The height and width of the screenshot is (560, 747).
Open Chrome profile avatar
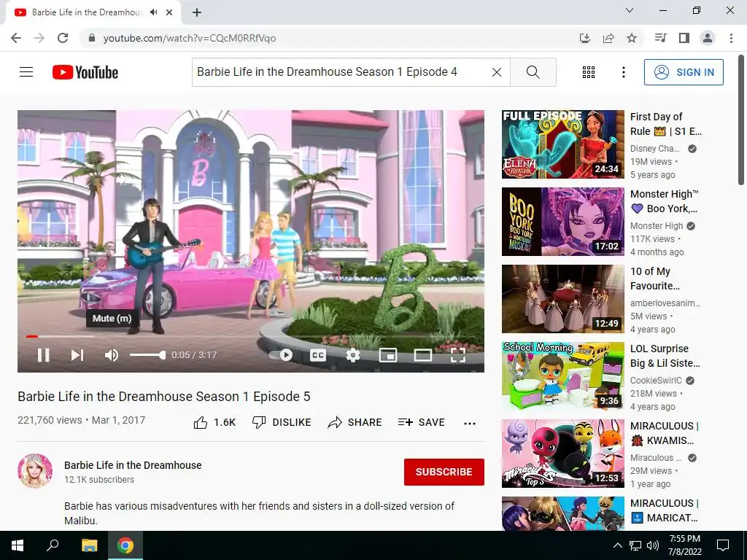(708, 38)
